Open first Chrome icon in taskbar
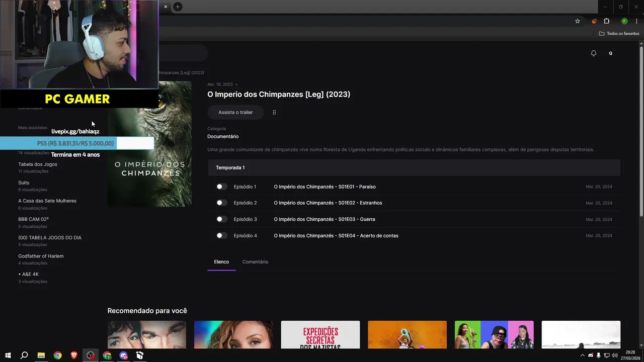 point(58,355)
